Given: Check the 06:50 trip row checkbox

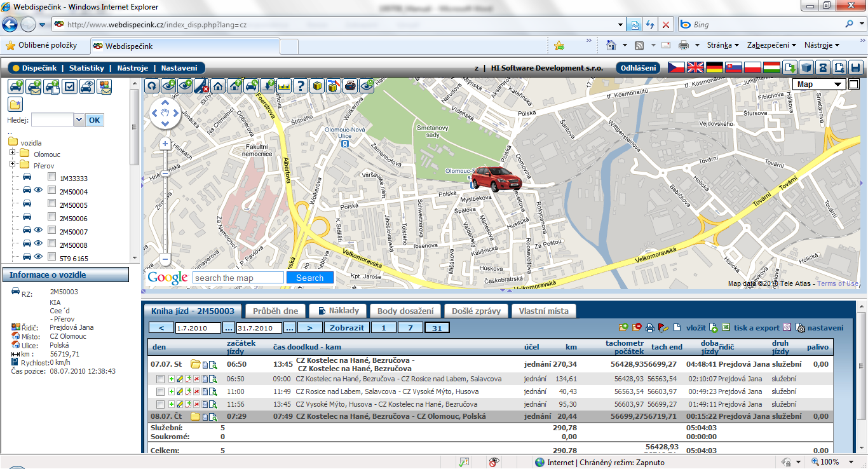Looking at the screenshot, I should click(160, 379).
